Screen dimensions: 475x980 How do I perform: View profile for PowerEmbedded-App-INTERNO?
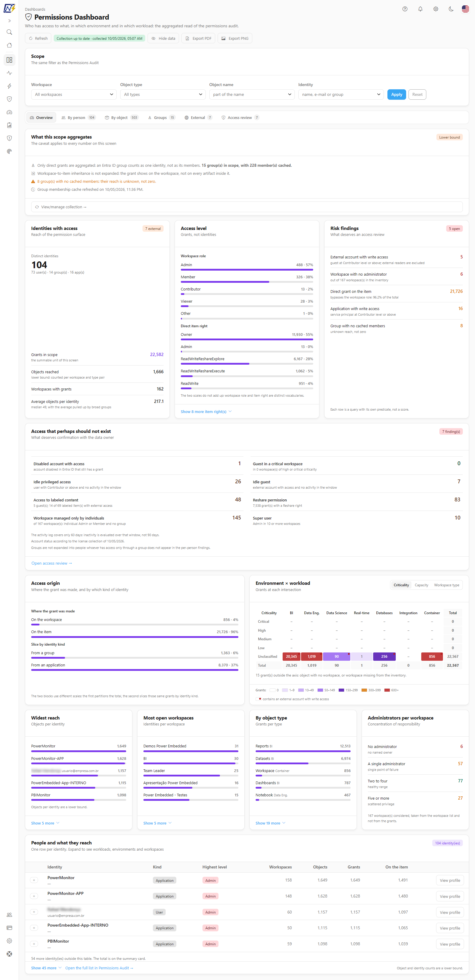[x=449, y=928]
